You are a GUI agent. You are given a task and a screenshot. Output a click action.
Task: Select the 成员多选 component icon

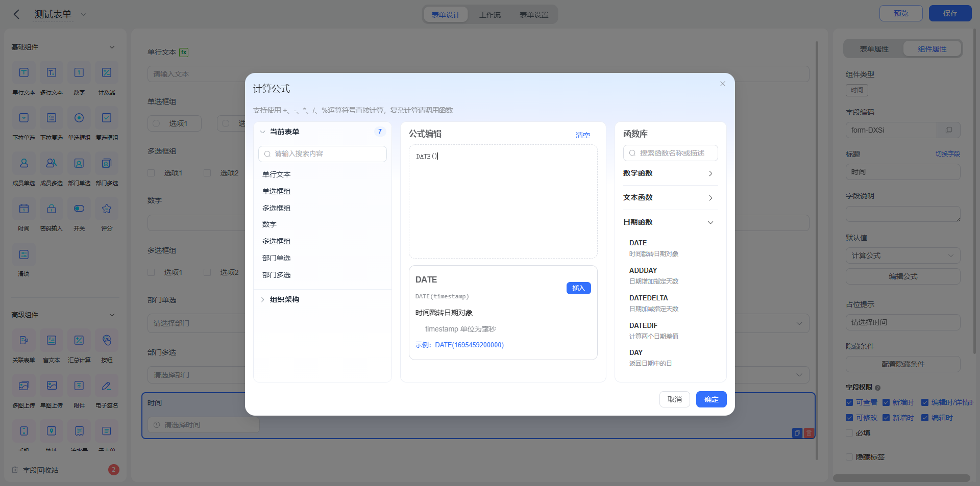(x=52, y=163)
